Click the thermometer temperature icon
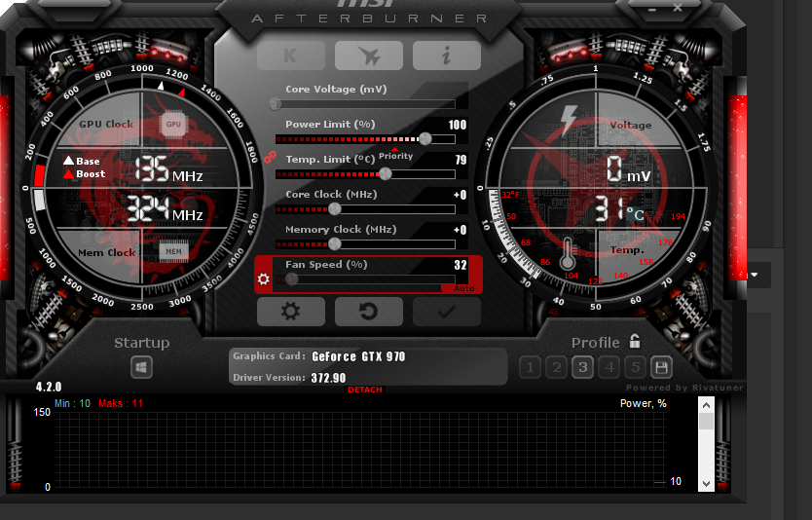 pos(568,254)
